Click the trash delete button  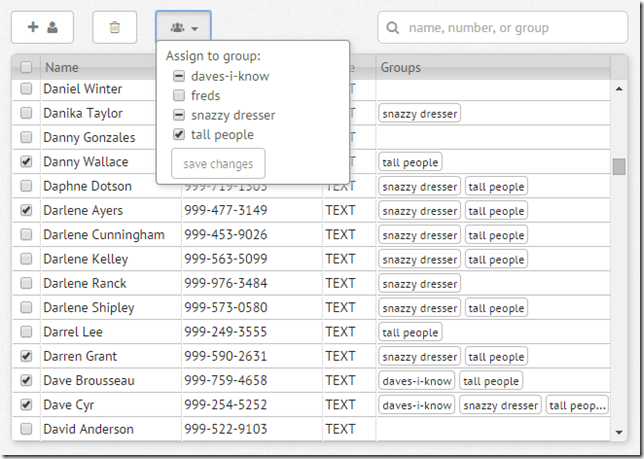115,28
